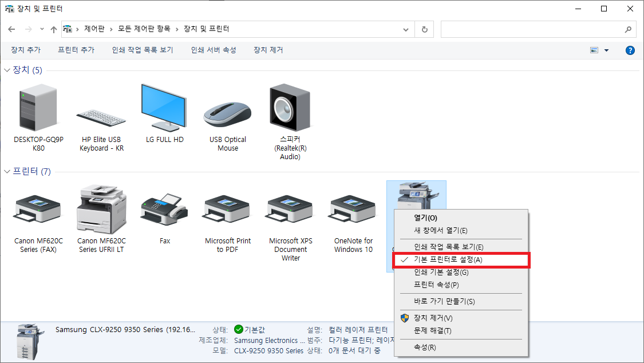Click the Samsung printer thumbnail in details pane
The height and width of the screenshot is (363, 644).
click(x=30, y=342)
